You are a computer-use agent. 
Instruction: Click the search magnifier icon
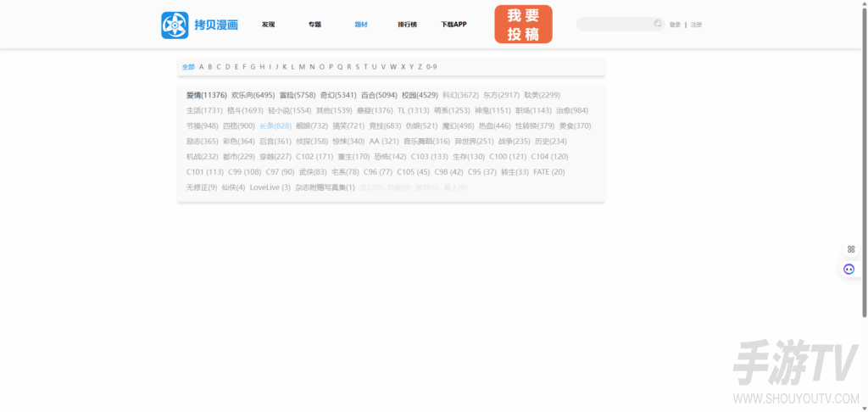click(x=658, y=24)
